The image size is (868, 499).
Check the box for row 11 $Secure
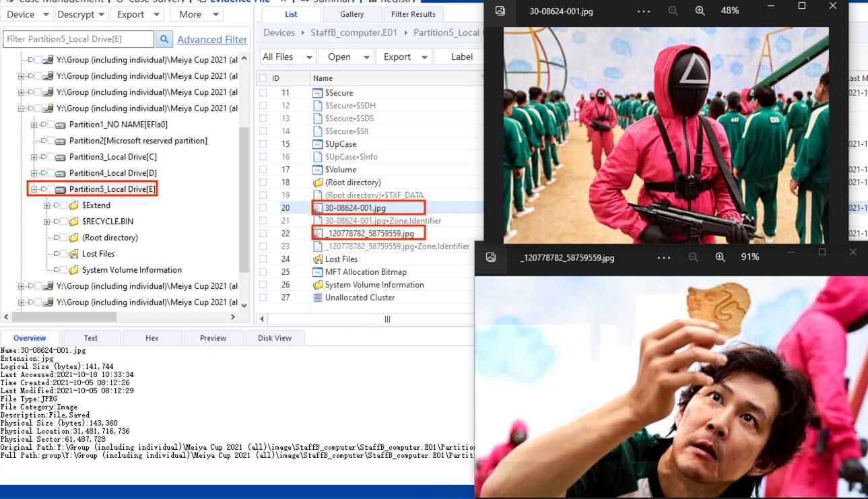pos(263,93)
